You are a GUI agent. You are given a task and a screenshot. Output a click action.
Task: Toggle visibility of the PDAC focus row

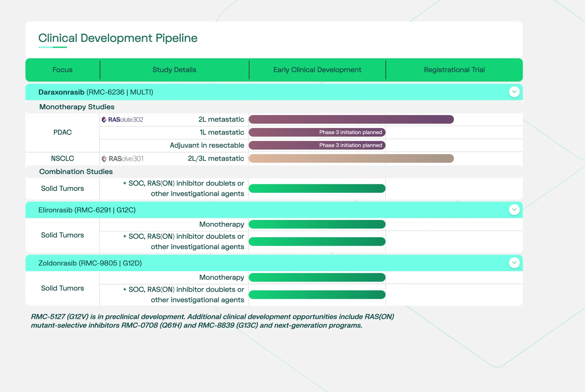click(x=62, y=132)
